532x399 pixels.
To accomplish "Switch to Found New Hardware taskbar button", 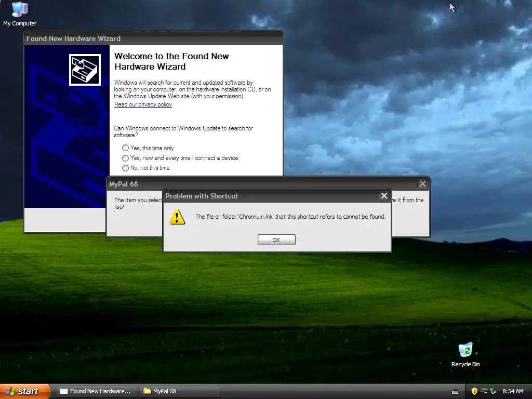I will pos(96,391).
